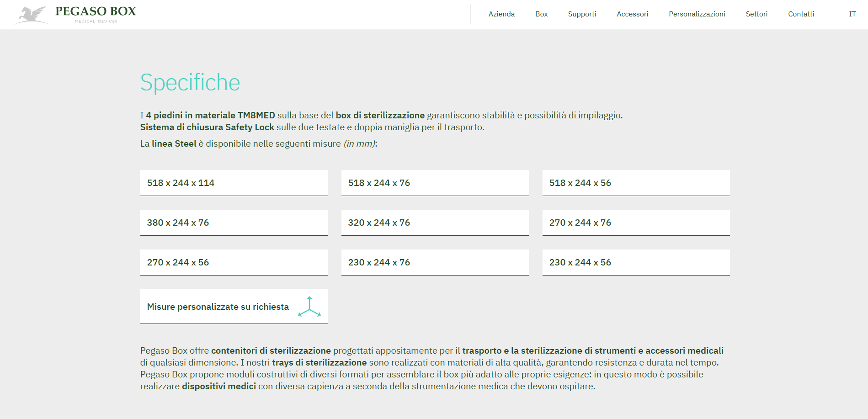
Task: Go to the Supporti section
Action: tap(582, 14)
